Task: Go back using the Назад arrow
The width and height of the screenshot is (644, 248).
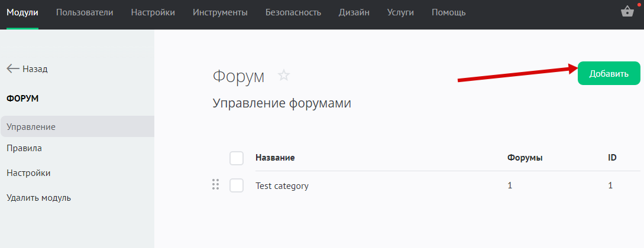Action: click(27, 68)
